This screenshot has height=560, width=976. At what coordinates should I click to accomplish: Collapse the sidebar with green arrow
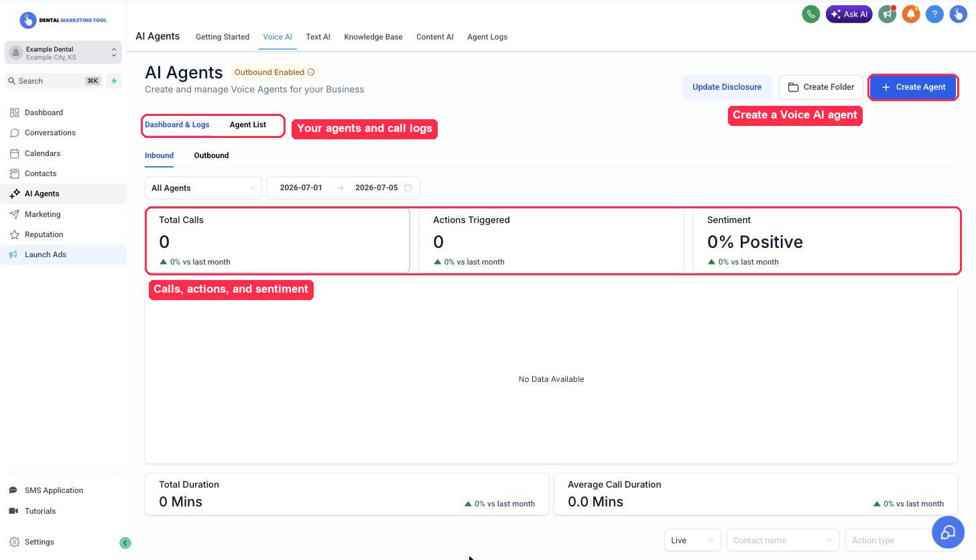(125, 543)
